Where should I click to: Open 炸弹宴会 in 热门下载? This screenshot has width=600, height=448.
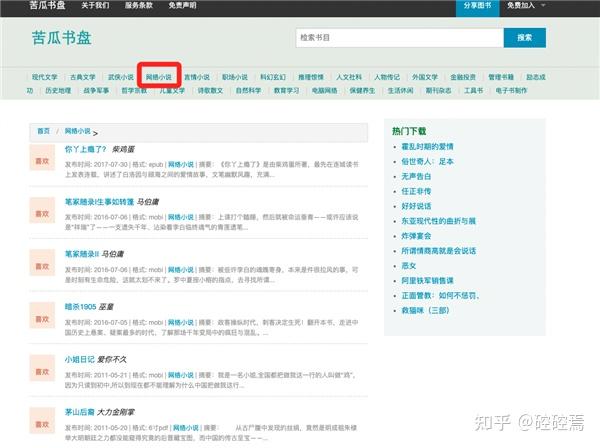416,236
